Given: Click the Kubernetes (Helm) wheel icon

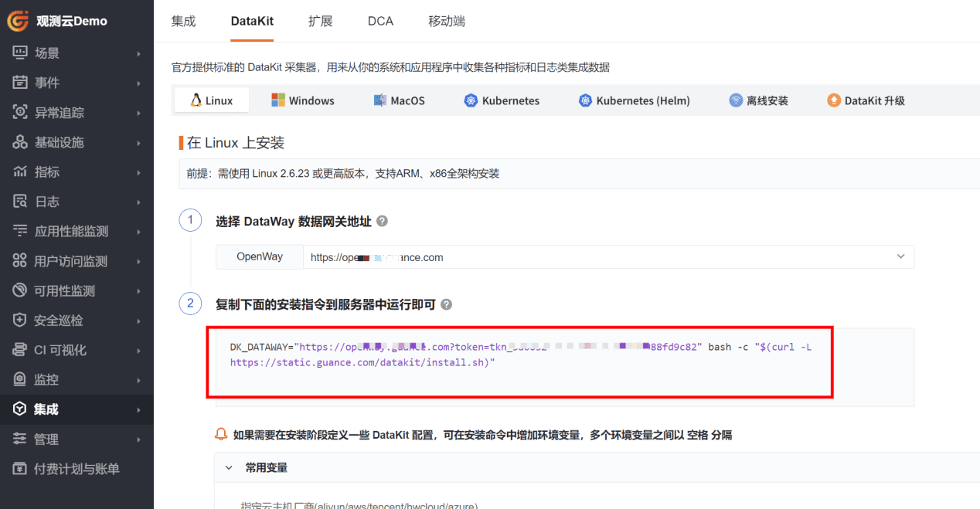Looking at the screenshot, I should click(x=585, y=100).
